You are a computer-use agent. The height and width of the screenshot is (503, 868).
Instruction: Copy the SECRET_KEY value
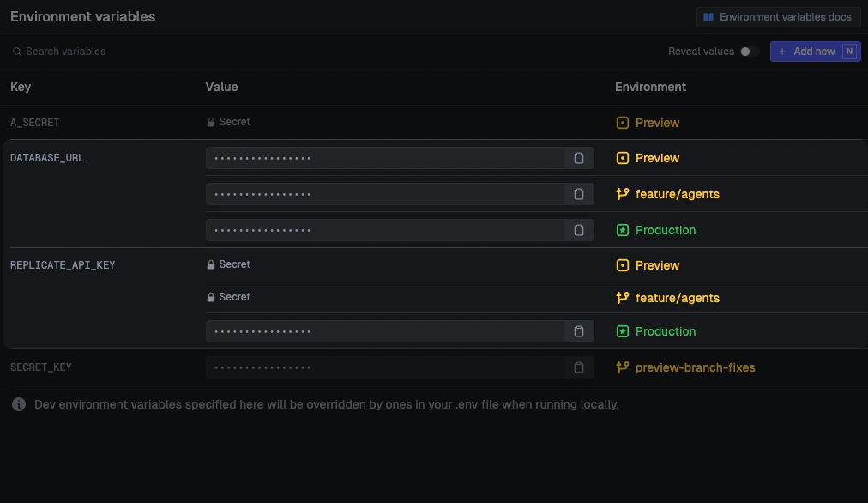coord(579,367)
